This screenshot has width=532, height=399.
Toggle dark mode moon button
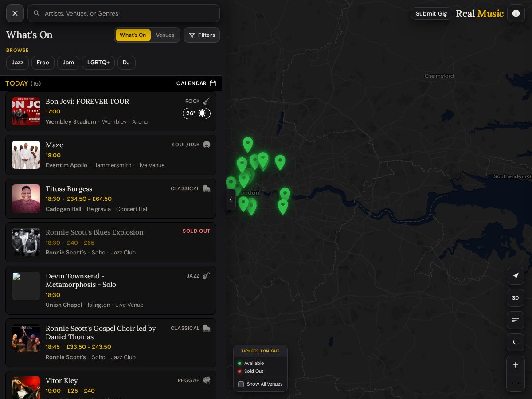(516, 342)
